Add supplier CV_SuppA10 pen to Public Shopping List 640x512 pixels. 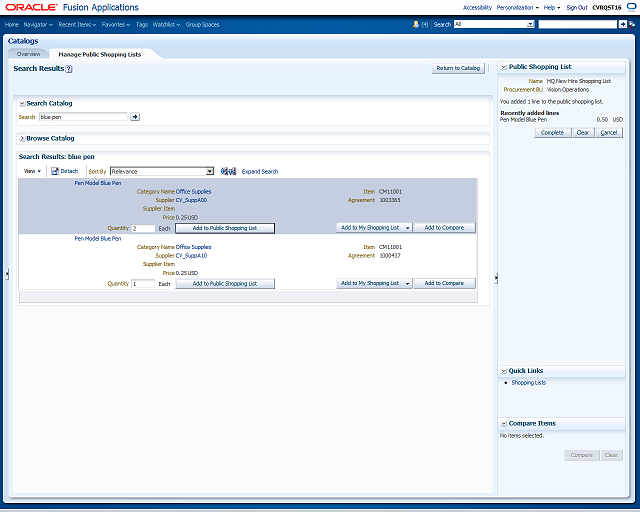225,283
